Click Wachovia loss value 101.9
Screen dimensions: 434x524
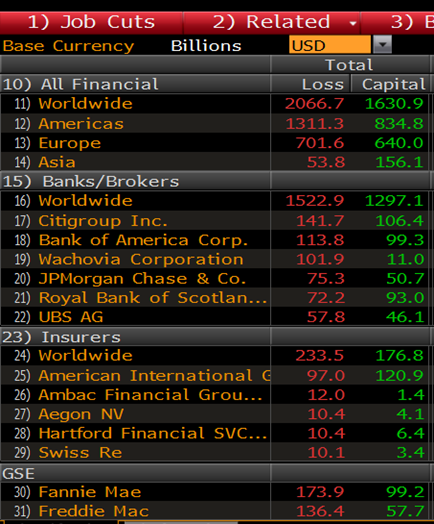pos(320,259)
